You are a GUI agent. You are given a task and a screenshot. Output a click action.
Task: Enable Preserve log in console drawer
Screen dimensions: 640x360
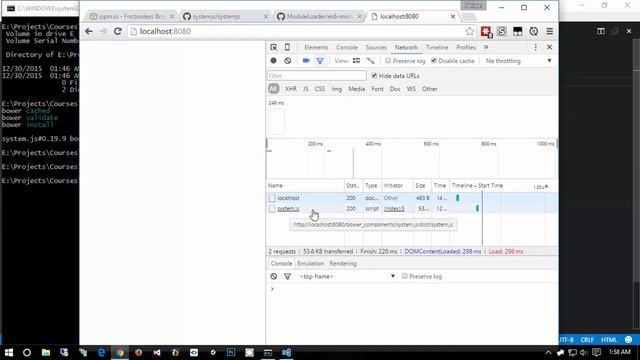[404, 276]
